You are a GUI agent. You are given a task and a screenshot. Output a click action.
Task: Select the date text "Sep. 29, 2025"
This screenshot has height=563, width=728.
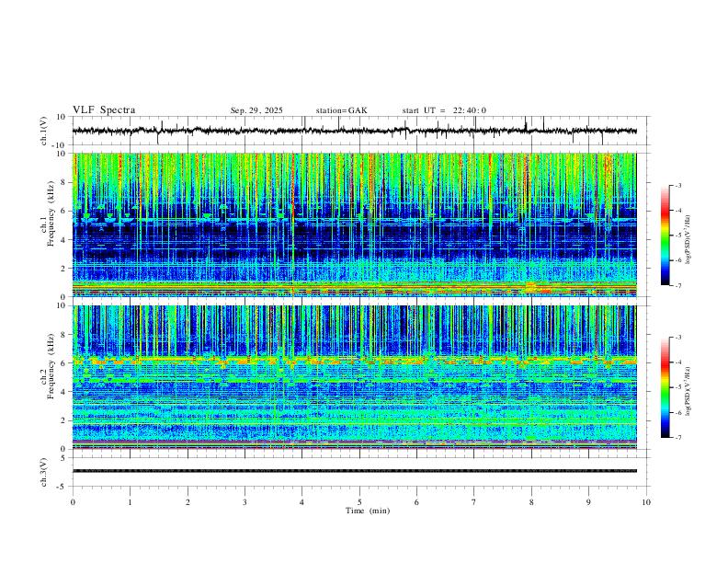click(256, 110)
